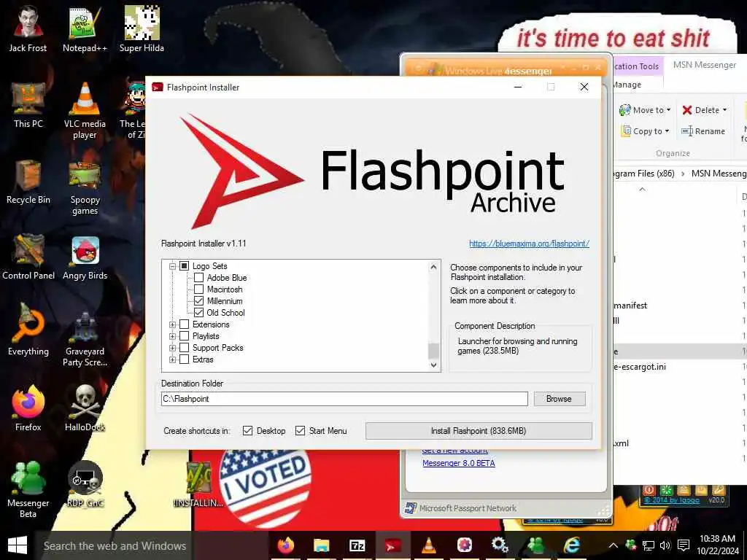Check the Extensions component checkbox
Viewport: 747px width, 560px height.
pyautogui.click(x=185, y=324)
